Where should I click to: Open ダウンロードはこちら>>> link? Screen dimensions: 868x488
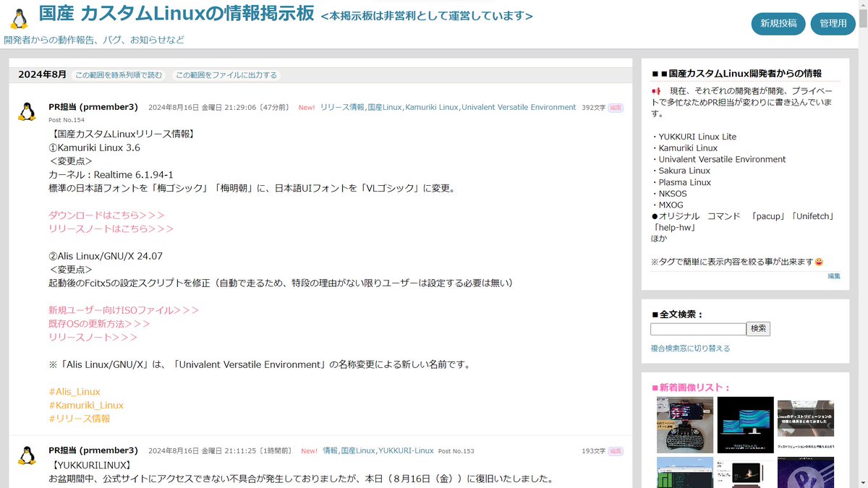[106, 215]
